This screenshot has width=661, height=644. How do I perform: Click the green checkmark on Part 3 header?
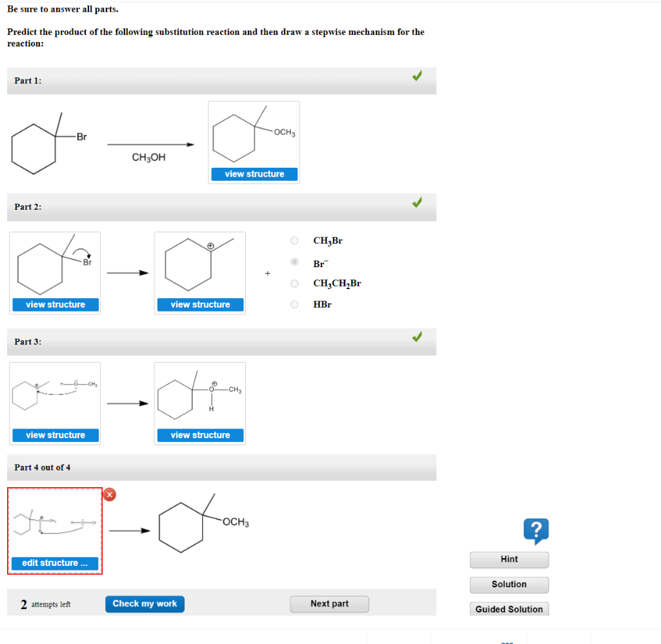tap(417, 336)
